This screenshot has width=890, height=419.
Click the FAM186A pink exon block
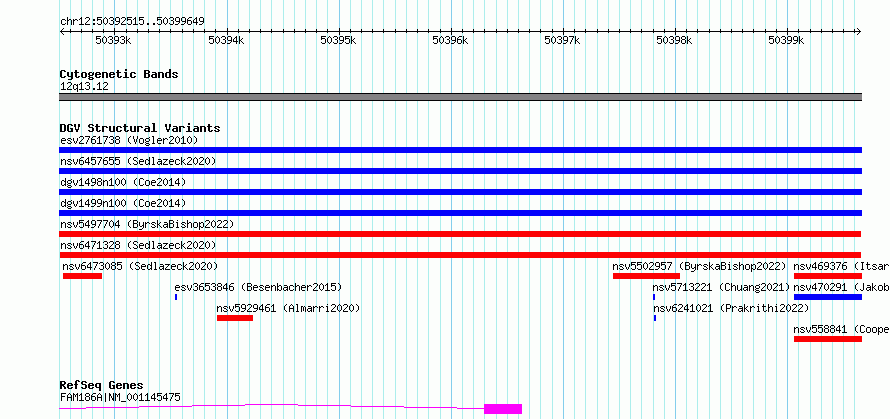pos(503,409)
